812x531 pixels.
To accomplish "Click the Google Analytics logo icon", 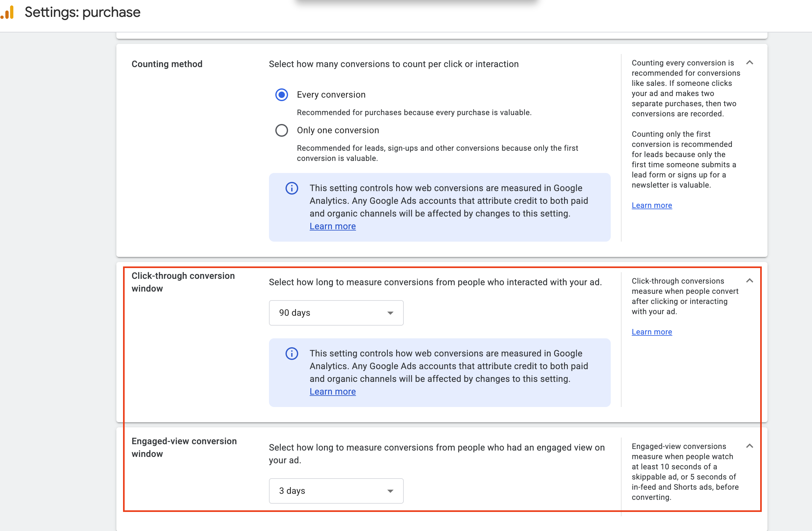I will 7,12.
